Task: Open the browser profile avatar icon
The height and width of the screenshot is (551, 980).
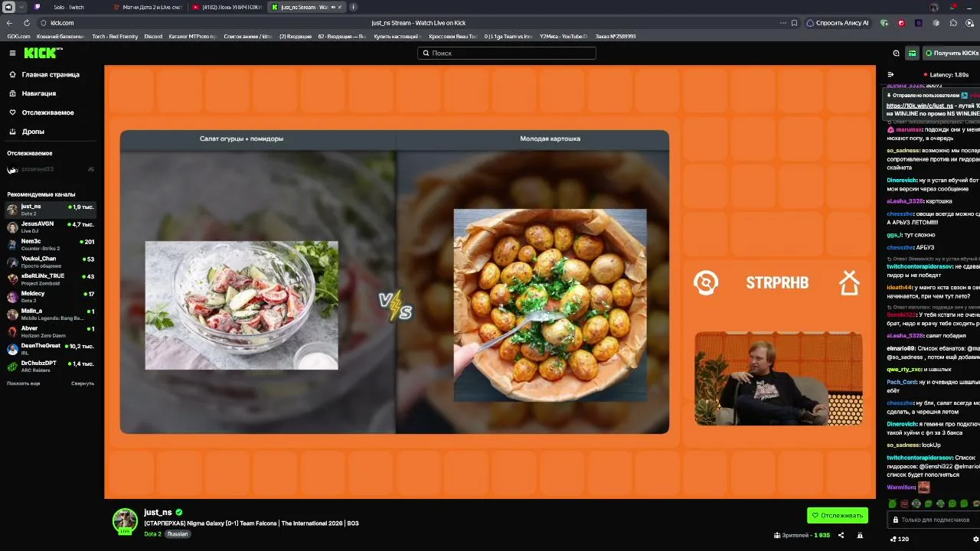Action: pyautogui.click(x=934, y=7)
